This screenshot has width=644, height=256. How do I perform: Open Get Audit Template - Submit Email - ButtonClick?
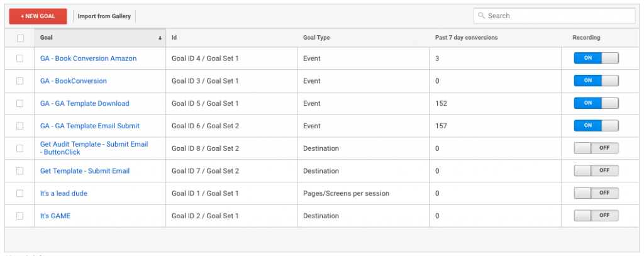coord(94,148)
